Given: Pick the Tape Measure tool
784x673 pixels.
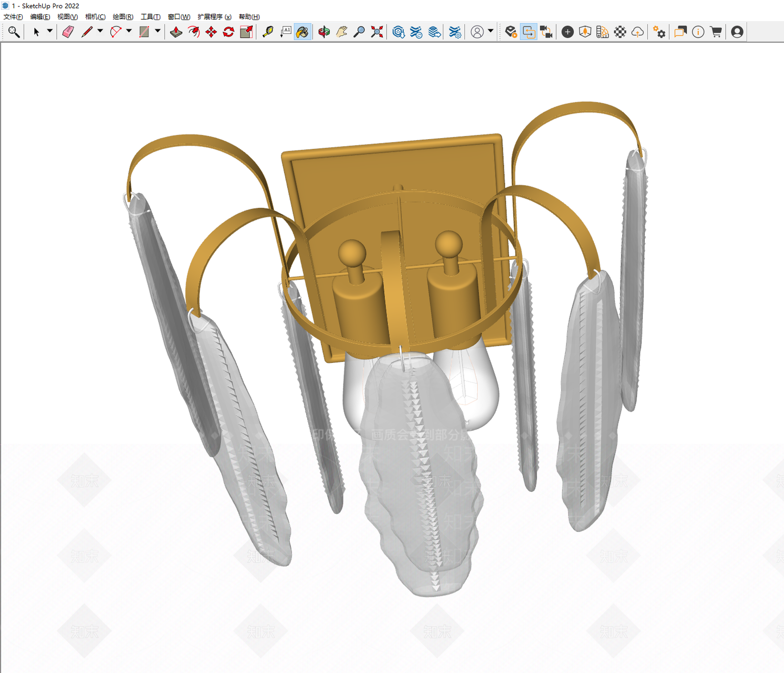Looking at the screenshot, I should (268, 32).
